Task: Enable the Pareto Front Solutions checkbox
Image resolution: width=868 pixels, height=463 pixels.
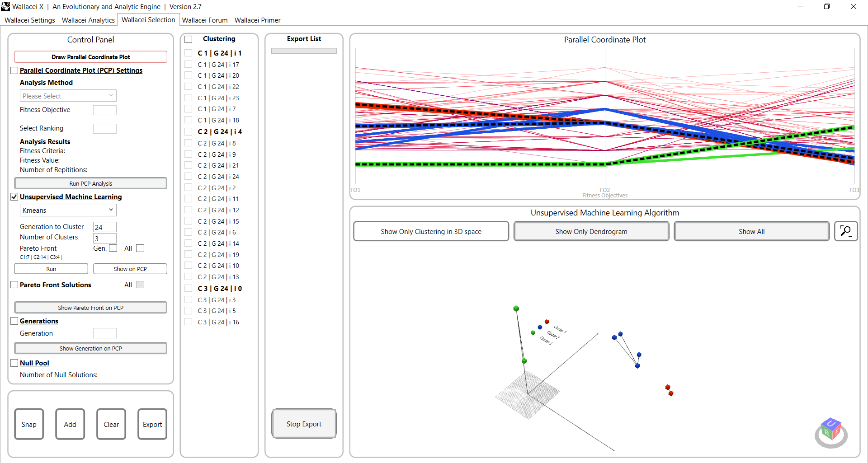Action: coord(14,285)
